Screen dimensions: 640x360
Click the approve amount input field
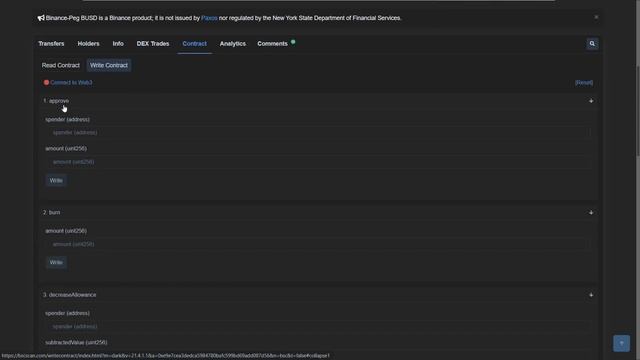pyautogui.click(x=318, y=162)
